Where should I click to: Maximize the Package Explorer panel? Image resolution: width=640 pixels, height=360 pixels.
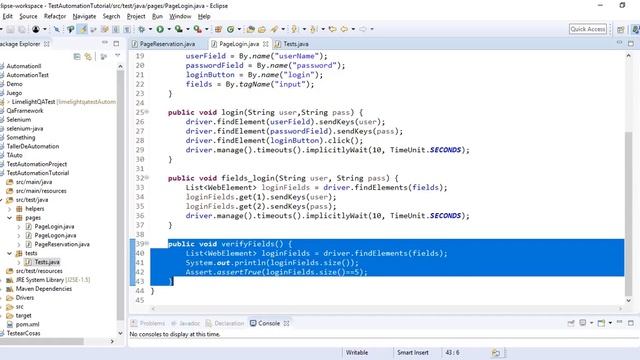tap(116, 43)
